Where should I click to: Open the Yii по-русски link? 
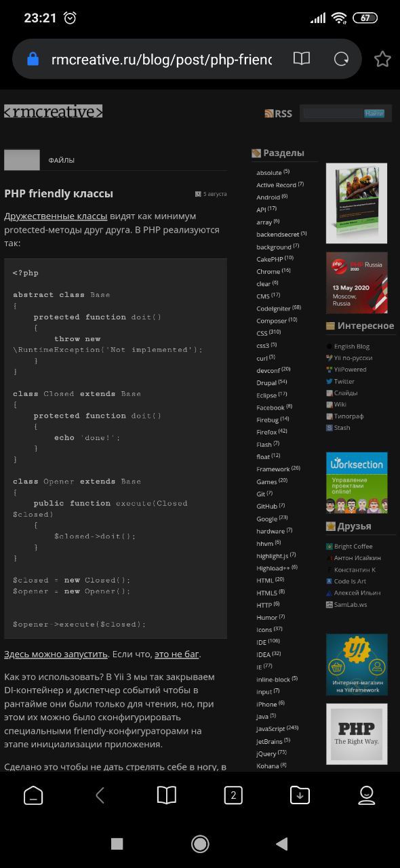pyautogui.click(x=353, y=357)
